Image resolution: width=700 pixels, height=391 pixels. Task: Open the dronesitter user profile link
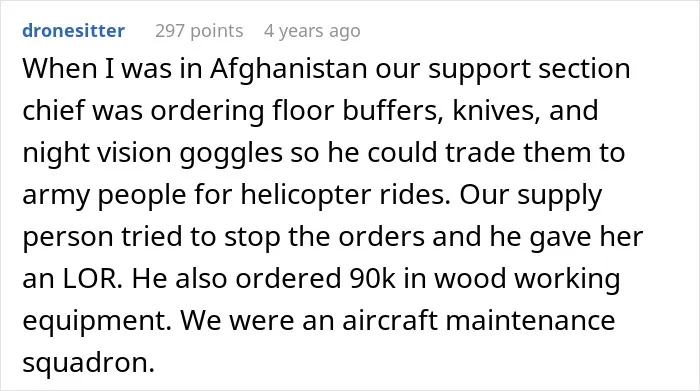74,31
